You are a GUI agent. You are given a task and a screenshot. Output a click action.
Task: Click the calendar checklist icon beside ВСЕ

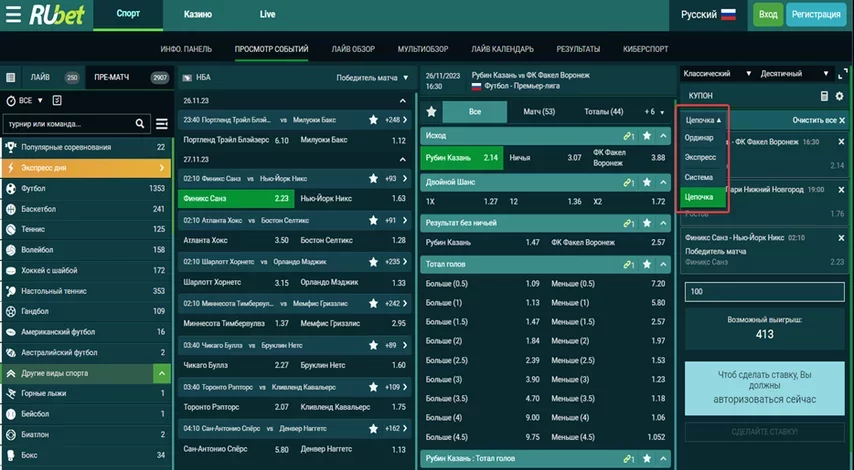coord(57,101)
